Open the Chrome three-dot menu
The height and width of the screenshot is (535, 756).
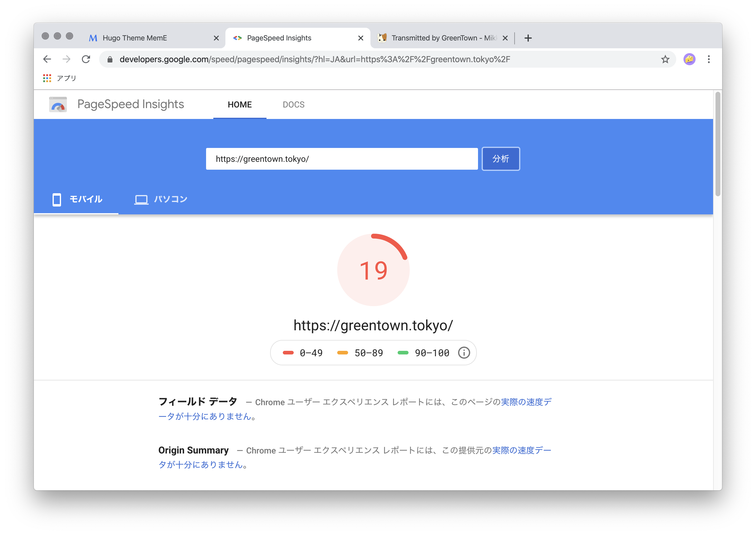709,59
